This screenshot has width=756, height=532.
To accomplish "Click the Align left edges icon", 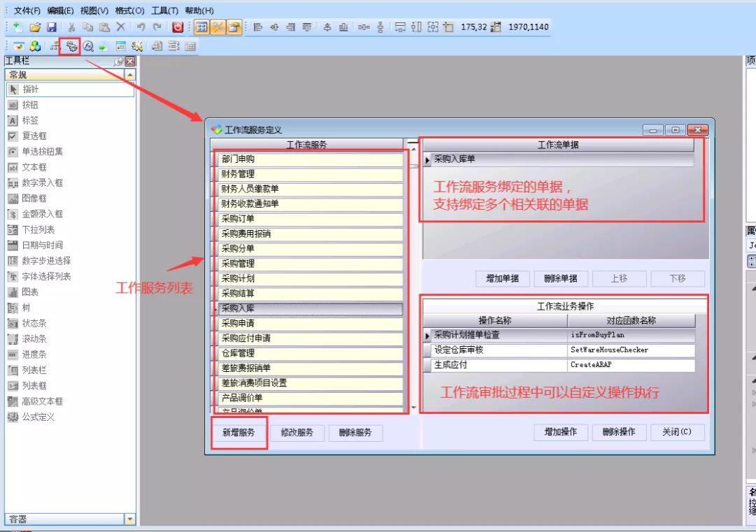I will click(x=258, y=27).
